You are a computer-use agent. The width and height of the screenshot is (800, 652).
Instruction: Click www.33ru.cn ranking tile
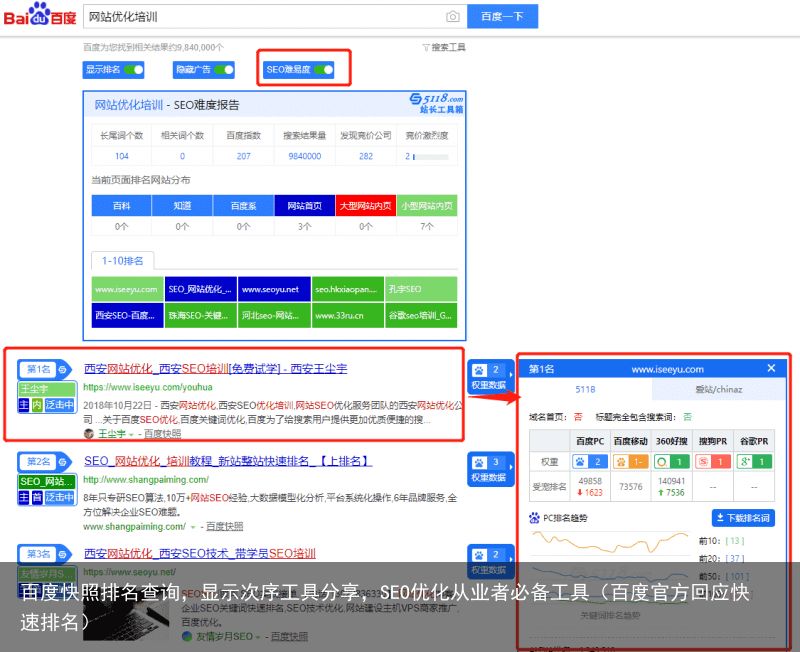[347, 315]
